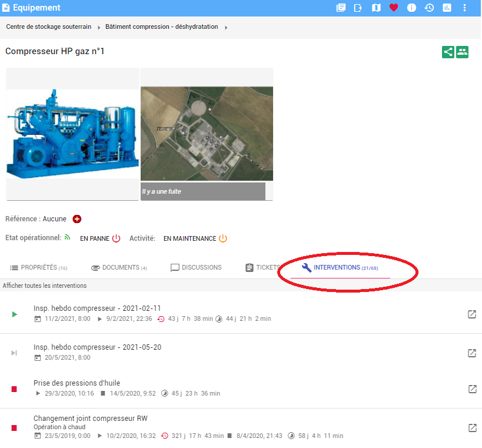Go to Bâtiment compression - déshydratation breadcrumb
The width and height of the screenshot is (482, 448).
(162, 26)
